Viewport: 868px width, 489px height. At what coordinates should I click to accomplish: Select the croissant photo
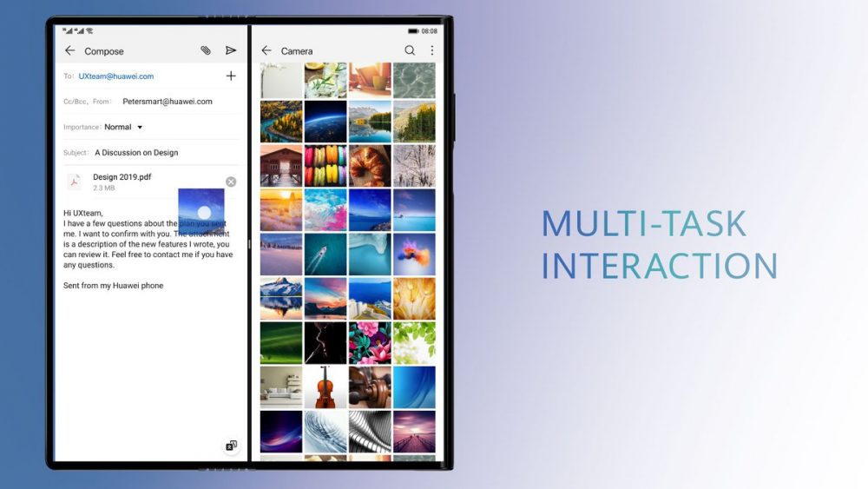coord(370,165)
